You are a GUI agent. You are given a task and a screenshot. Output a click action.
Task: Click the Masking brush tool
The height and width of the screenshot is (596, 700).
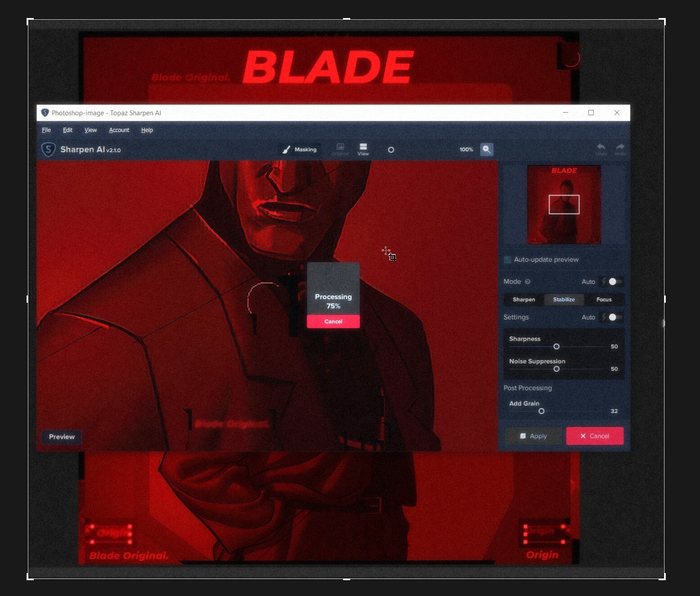[299, 150]
